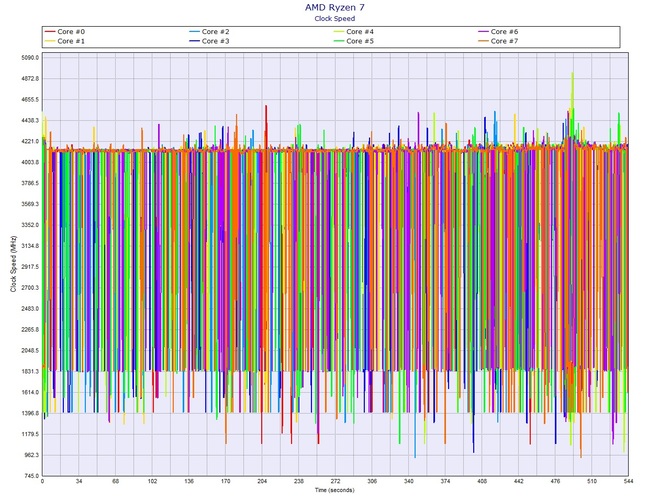
Task: Click the light blue Core #2 legend line
Action: pyautogui.click(x=194, y=32)
